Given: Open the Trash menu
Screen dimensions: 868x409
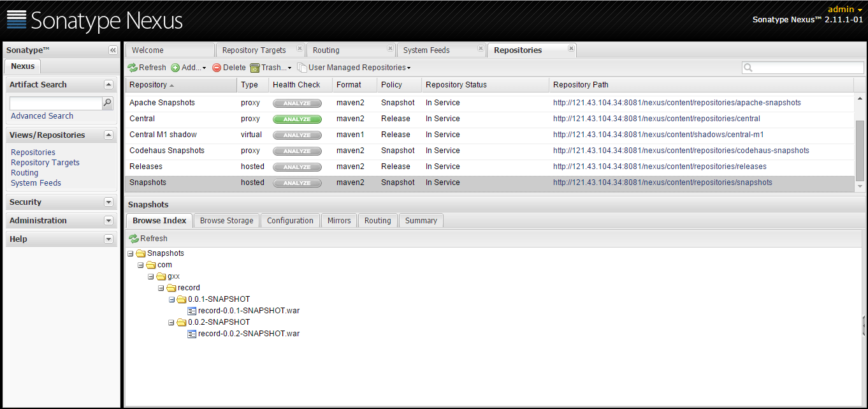Looking at the screenshot, I should click(271, 68).
